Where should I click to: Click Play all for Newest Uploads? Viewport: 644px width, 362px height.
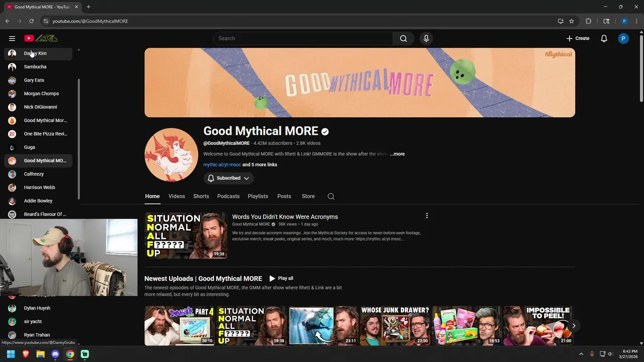[281, 278]
